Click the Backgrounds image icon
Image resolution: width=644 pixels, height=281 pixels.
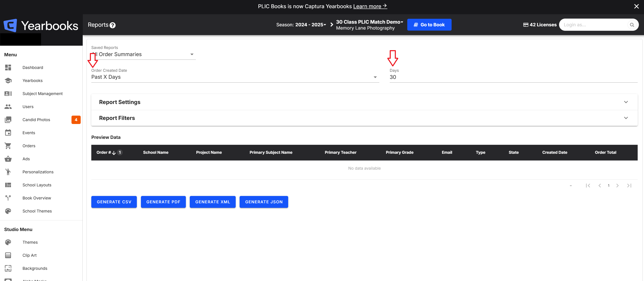click(8, 268)
